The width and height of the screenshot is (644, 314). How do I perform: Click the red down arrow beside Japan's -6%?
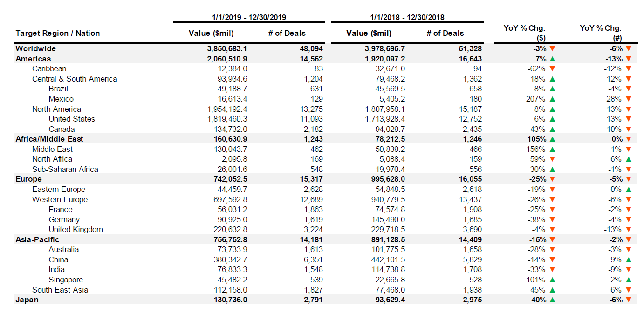[629, 300]
